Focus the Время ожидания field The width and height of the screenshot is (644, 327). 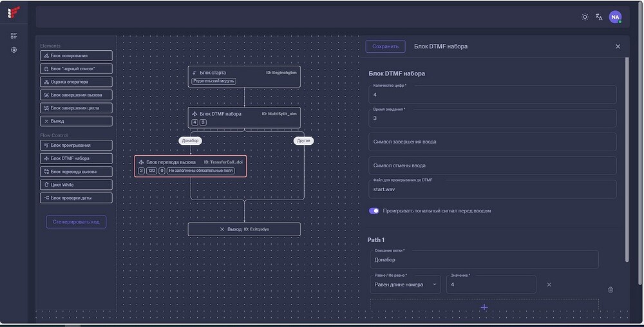493,118
